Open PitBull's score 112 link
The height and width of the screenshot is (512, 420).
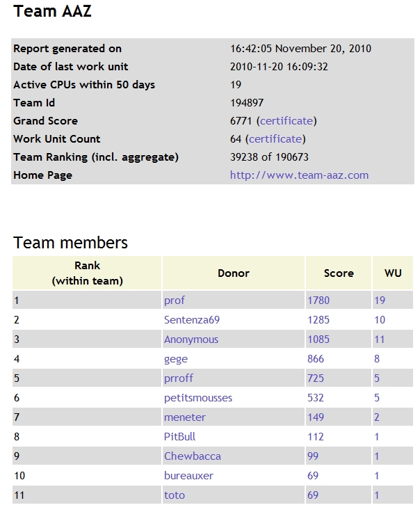tap(315, 437)
